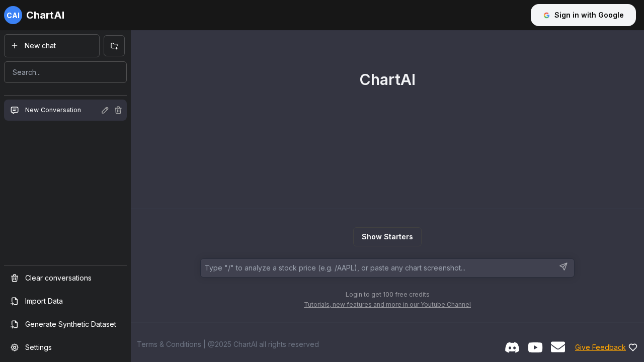Open Import Data from the sidebar
Image resolution: width=644 pixels, height=362 pixels.
click(x=43, y=301)
